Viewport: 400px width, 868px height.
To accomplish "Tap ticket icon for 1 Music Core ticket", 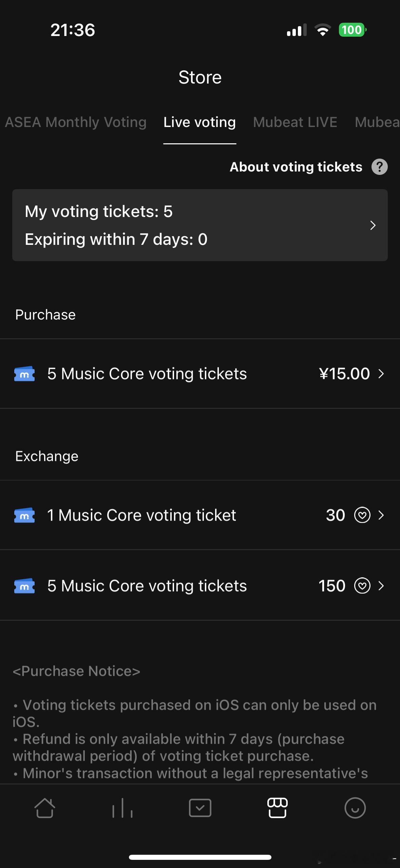I will point(24,515).
